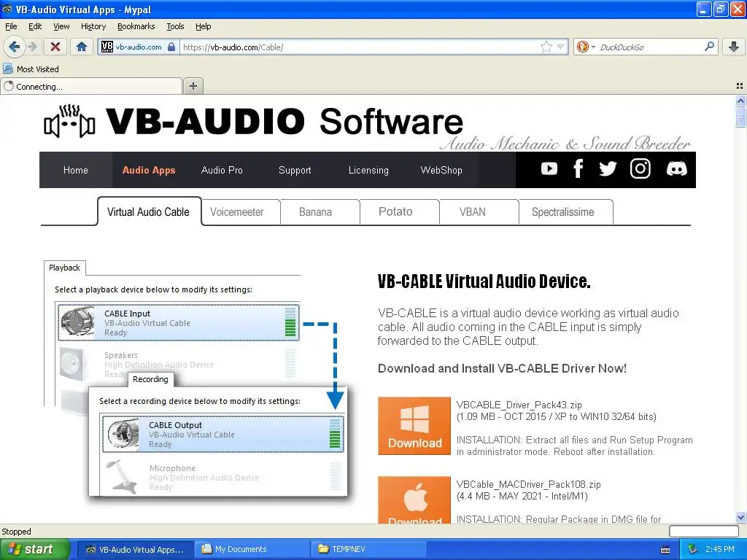Open the WebShop navigation item
The image size is (747, 560).
441,170
